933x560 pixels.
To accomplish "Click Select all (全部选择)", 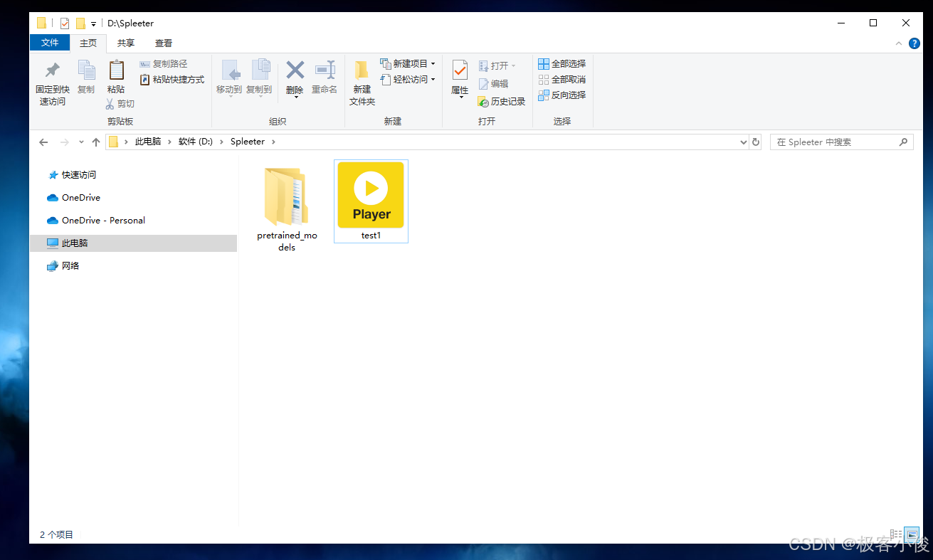I will pyautogui.click(x=562, y=64).
